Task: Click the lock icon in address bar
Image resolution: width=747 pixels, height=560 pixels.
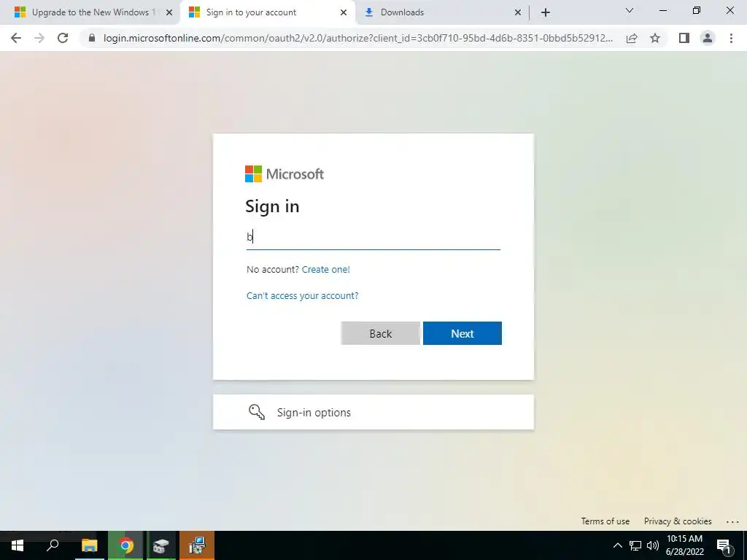Action: click(92, 38)
